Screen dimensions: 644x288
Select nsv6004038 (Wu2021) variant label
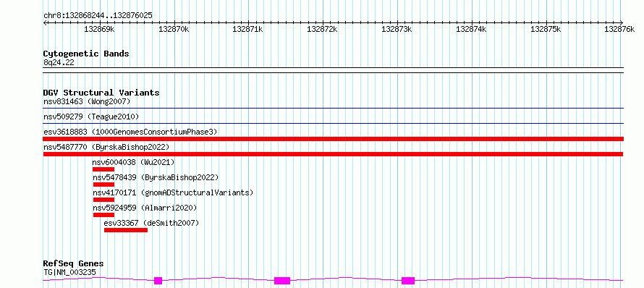click(x=133, y=162)
